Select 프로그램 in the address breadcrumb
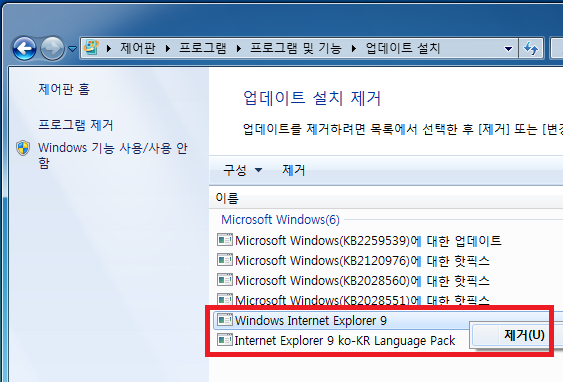 point(203,48)
